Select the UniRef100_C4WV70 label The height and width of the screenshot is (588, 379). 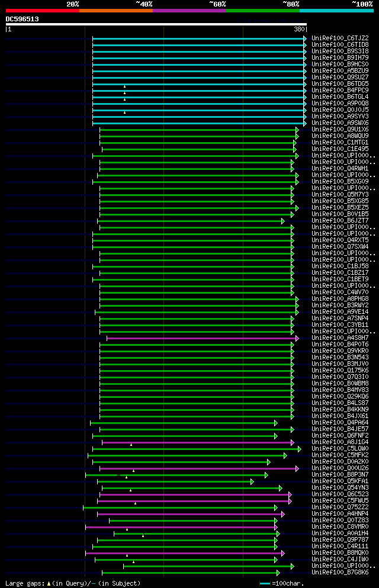pyautogui.click(x=340, y=292)
